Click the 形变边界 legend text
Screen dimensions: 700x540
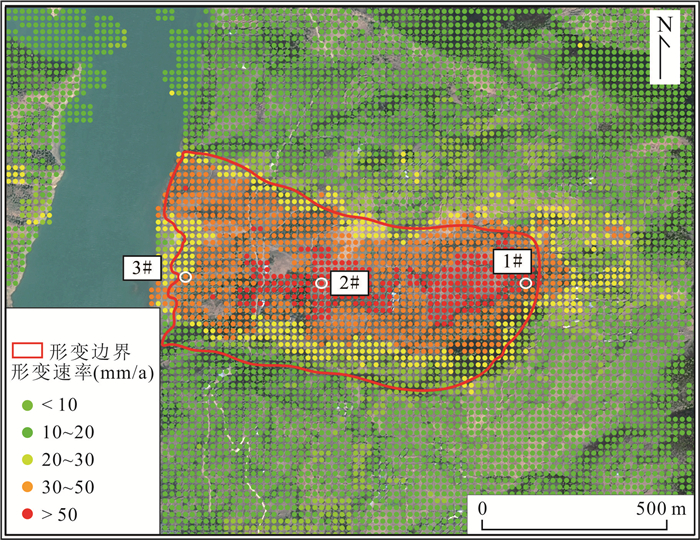click(90, 352)
